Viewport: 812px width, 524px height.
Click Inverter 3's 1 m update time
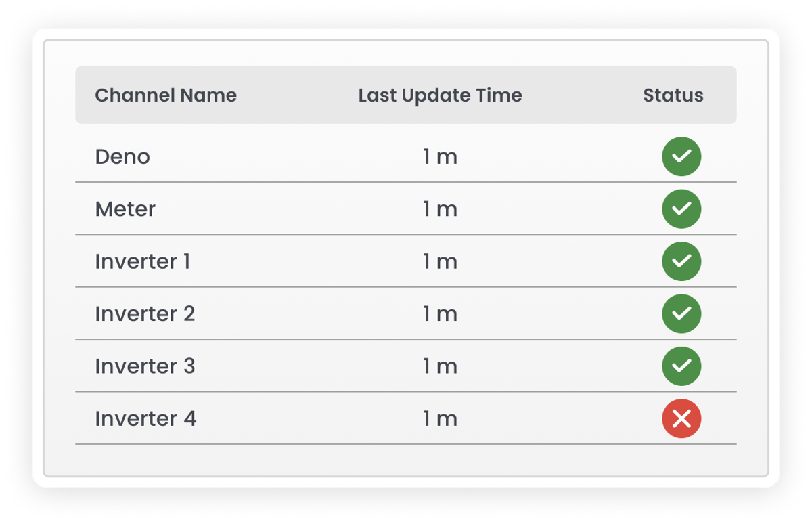[x=440, y=366]
